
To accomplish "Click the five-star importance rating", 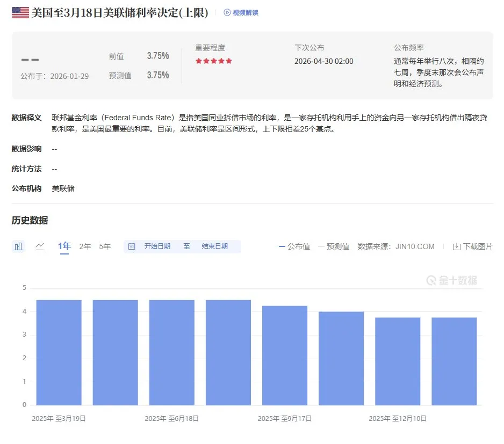I will click(x=213, y=61).
